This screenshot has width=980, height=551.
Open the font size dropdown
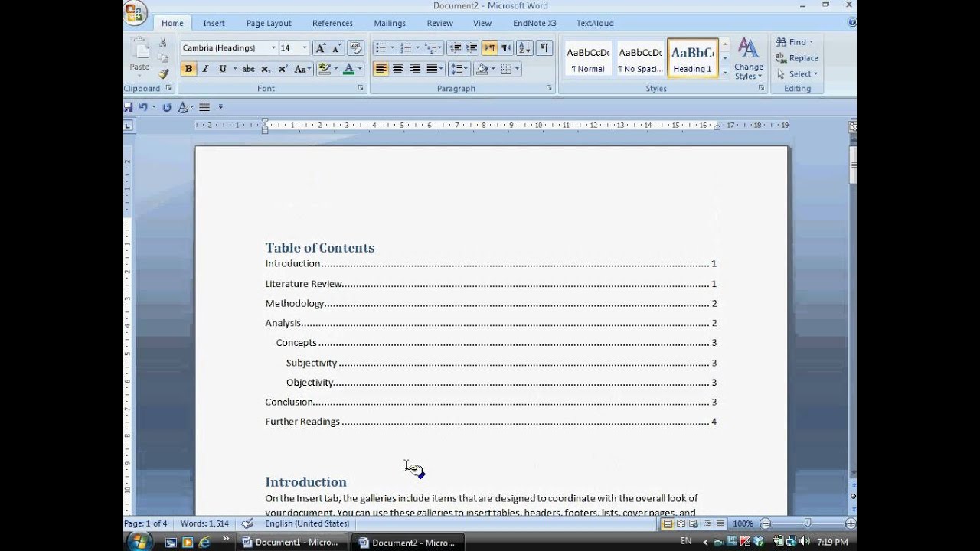coord(305,47)
